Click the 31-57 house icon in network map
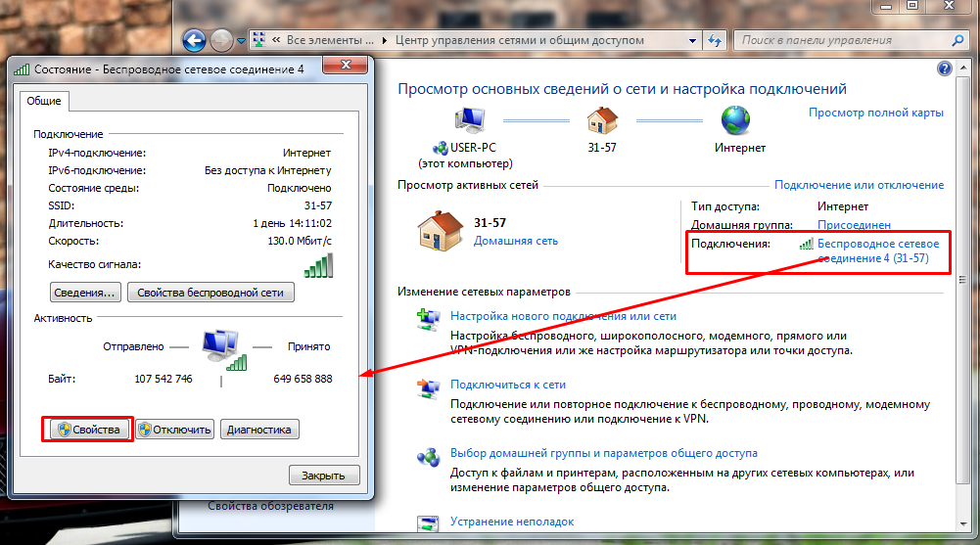 602,119
